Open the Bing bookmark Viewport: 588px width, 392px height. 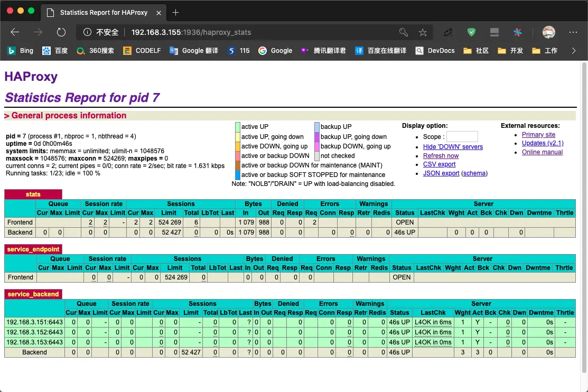pos(20,51)
